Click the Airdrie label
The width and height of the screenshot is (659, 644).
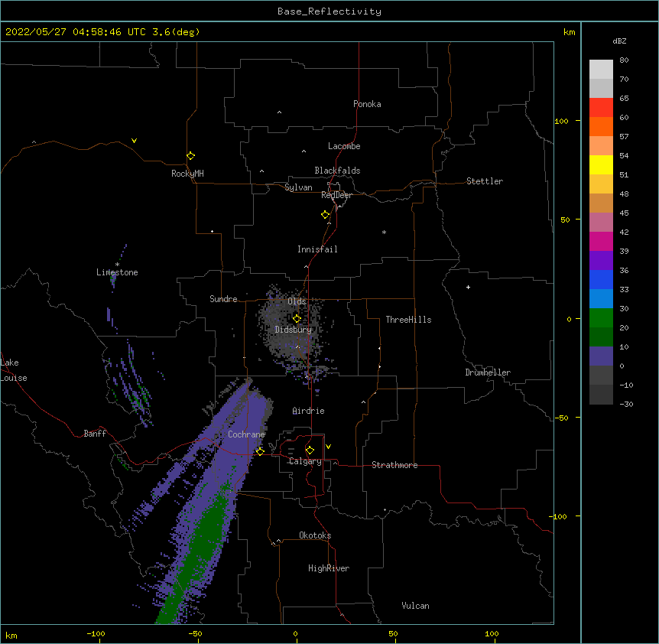(309, 411)
